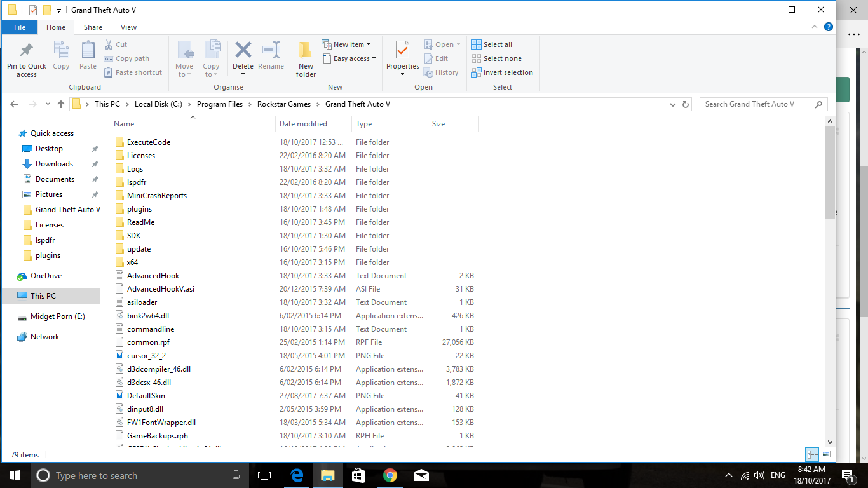Screen dimensions: 868x488
Task: Choose Select none in ribbon
Action: (x=496, y=58)
